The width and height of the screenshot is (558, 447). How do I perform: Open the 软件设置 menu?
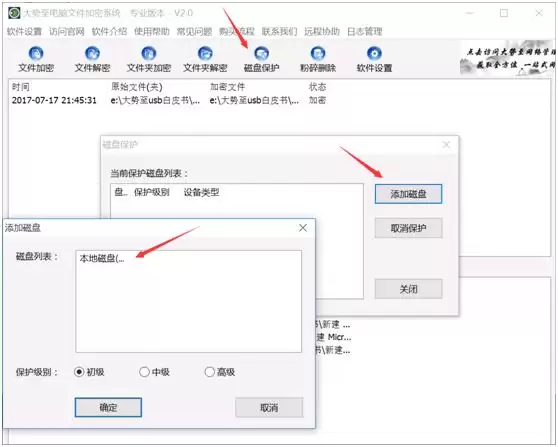(24, 32)
